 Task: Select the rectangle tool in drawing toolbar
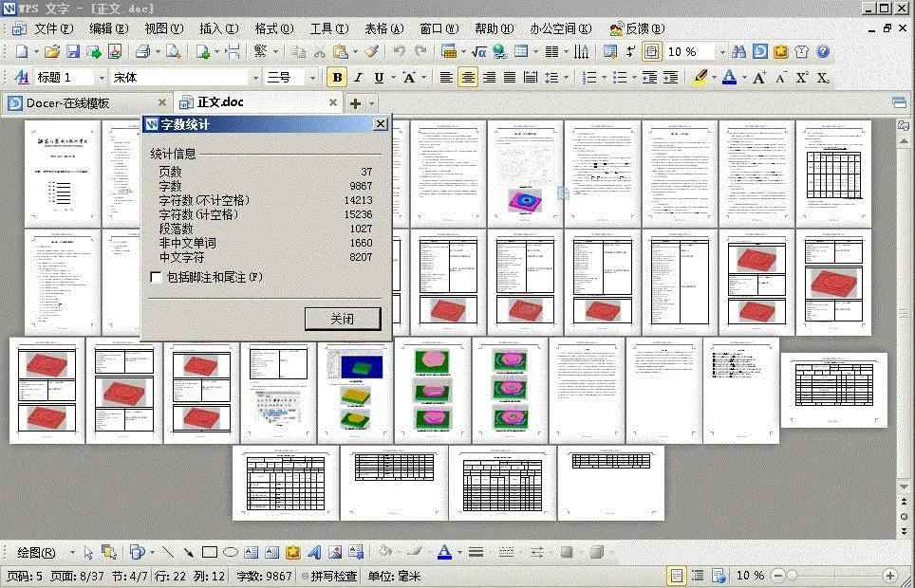tap(208, 551)
